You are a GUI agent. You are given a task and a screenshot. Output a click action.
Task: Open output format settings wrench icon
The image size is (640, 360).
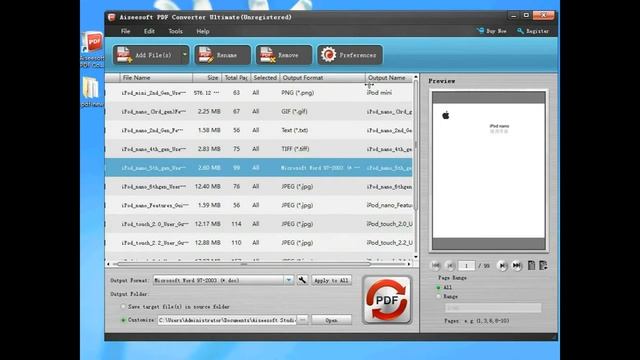(x=302, y=280)
